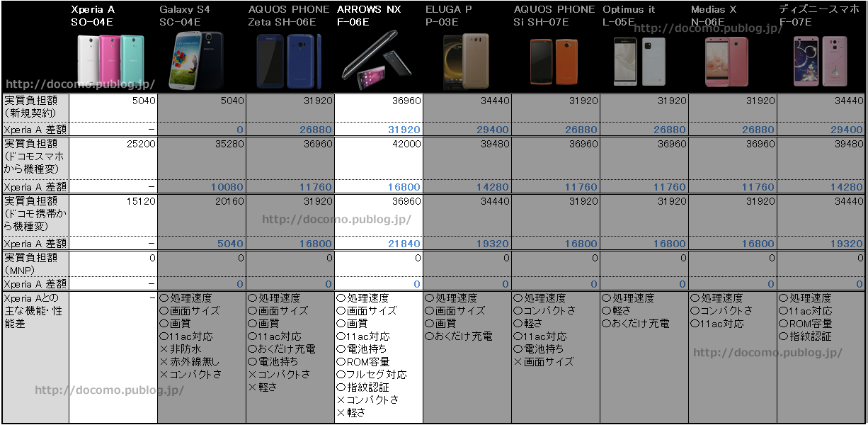
Task: Select the 'ELUGA P P-03E' header text
Action: coord(448,16)
